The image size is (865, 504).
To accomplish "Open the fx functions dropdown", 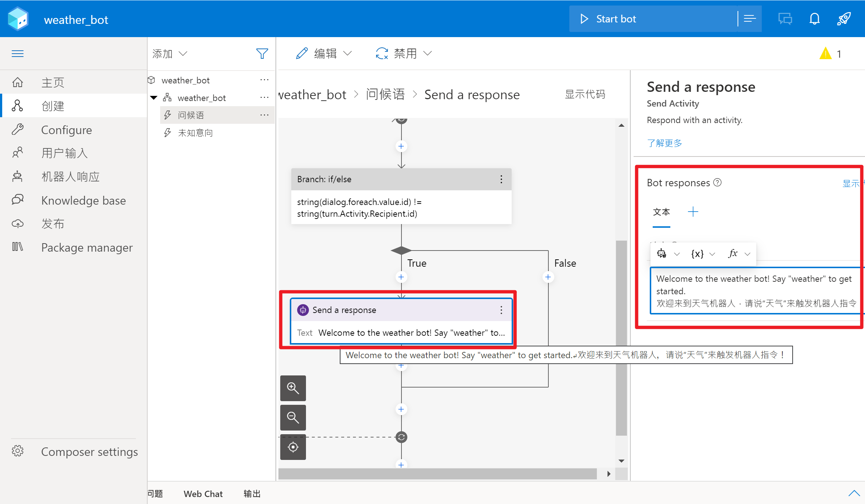I will (739, 253).
